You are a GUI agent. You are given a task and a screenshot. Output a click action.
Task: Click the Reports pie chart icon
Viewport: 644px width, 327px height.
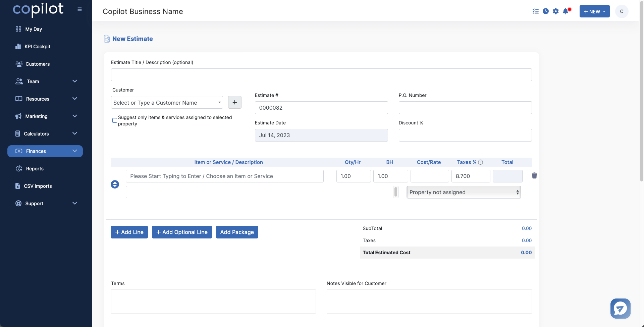[x=19, y=168]
